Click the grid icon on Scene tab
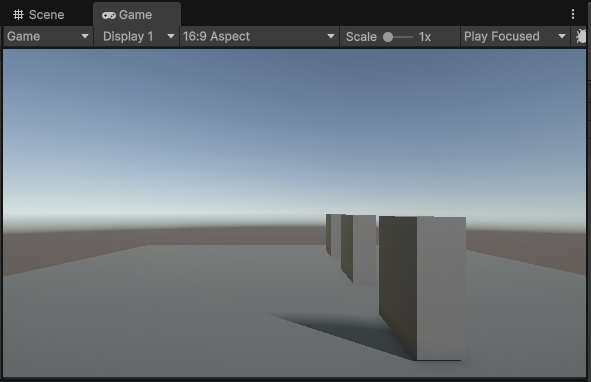This screenshot has height=382, width=591. click(18, 15)
